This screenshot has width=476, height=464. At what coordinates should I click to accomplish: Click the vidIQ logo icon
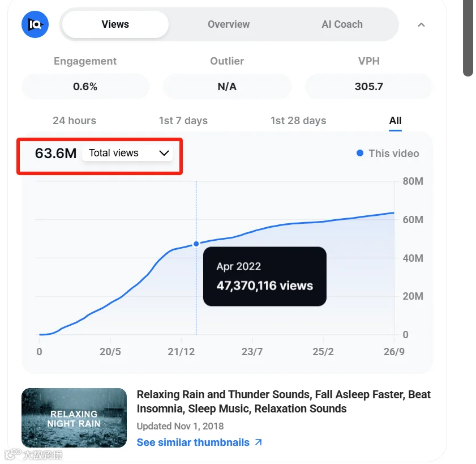coord(35,24)
